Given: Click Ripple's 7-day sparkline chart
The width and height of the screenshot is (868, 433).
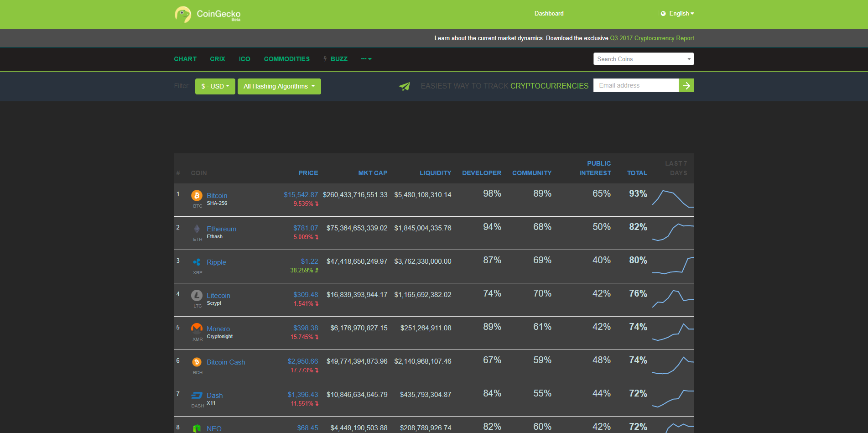Looking at the screenshot, I should point(673,266).
